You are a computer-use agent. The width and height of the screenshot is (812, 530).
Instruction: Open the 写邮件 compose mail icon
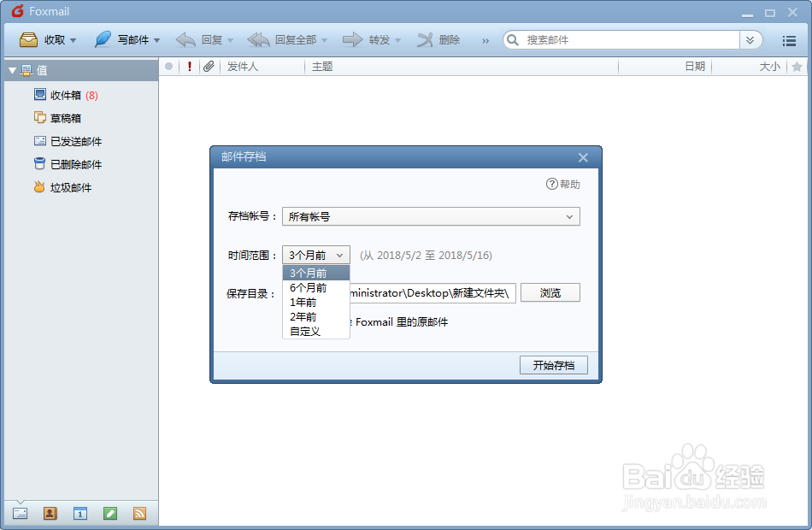click(x=103, y=39)
